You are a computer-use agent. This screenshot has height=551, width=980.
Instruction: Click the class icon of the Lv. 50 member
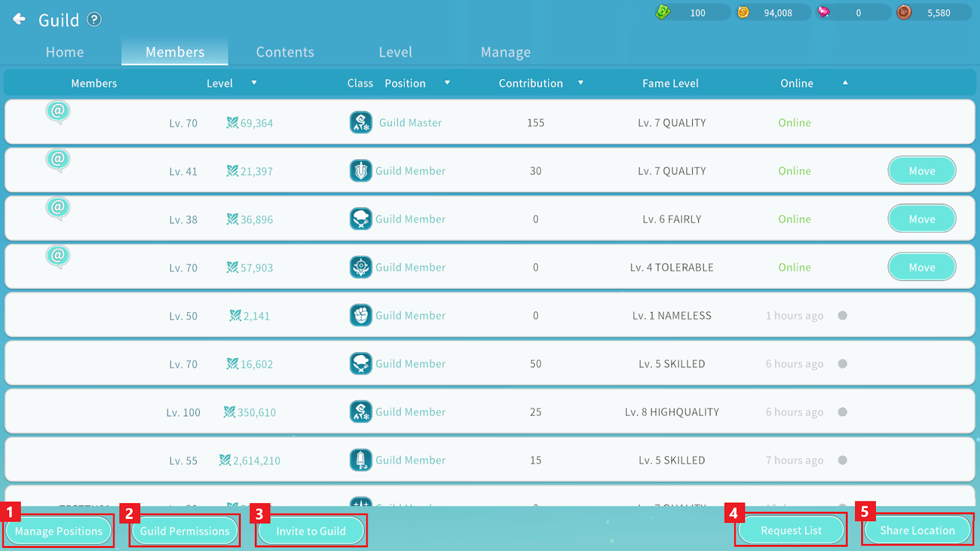click(361, 315)
